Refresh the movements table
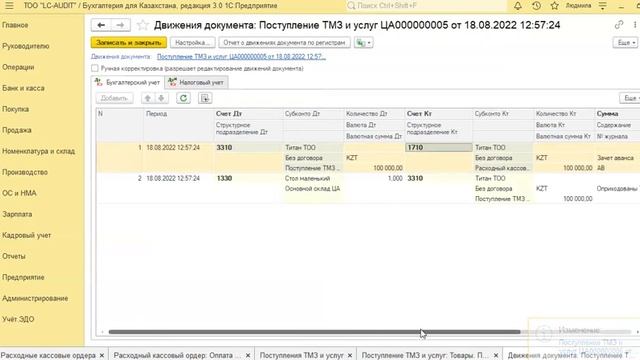 [x=183, y=98]
